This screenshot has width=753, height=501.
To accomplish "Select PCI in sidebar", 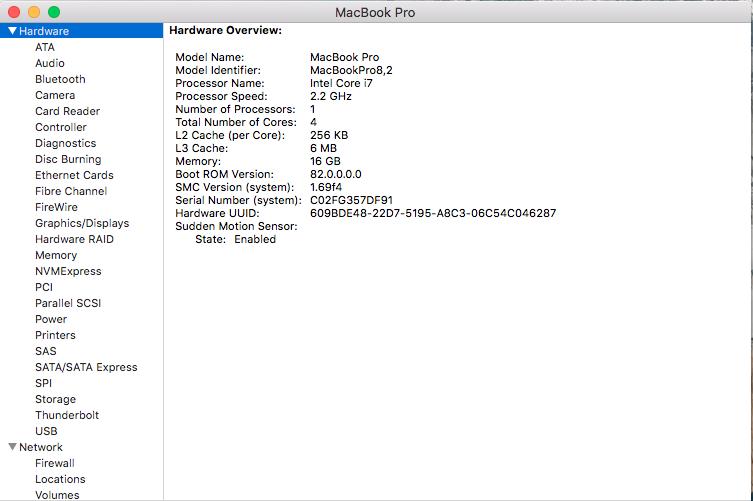I will [44, 287].
